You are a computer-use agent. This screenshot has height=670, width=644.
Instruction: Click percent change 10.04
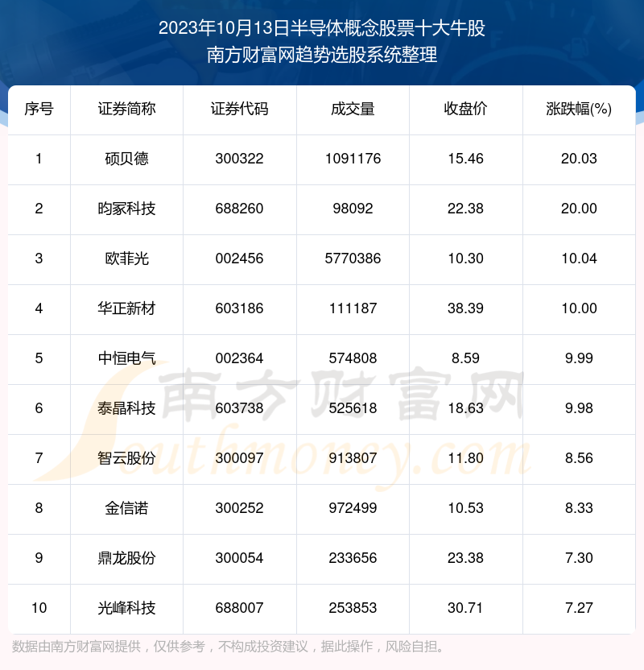(x=579, y=258)
